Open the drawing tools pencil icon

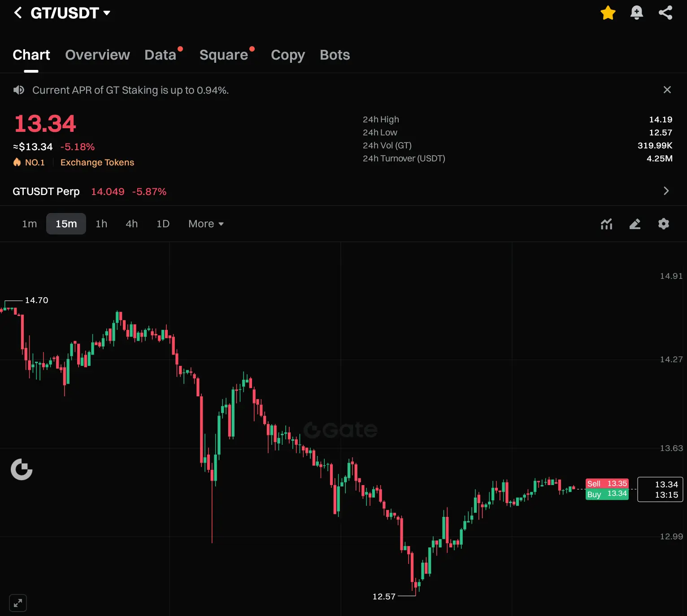coord(635,224)
